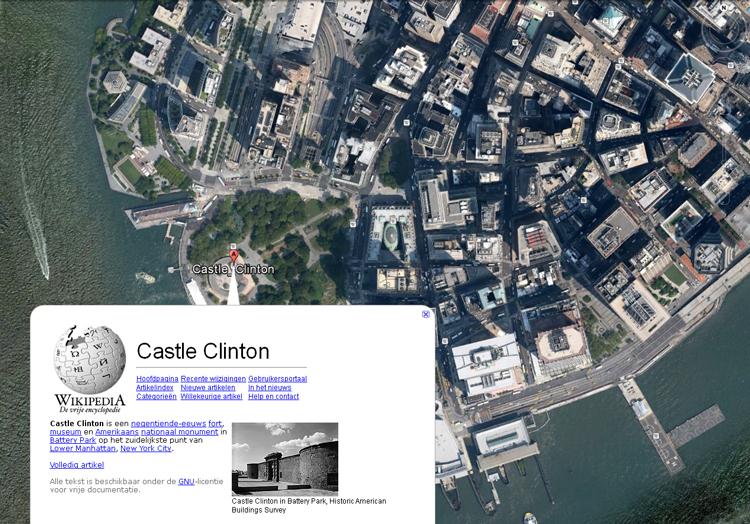
Task: Open the Artikelindex link
Action: (x=155, y=388)
